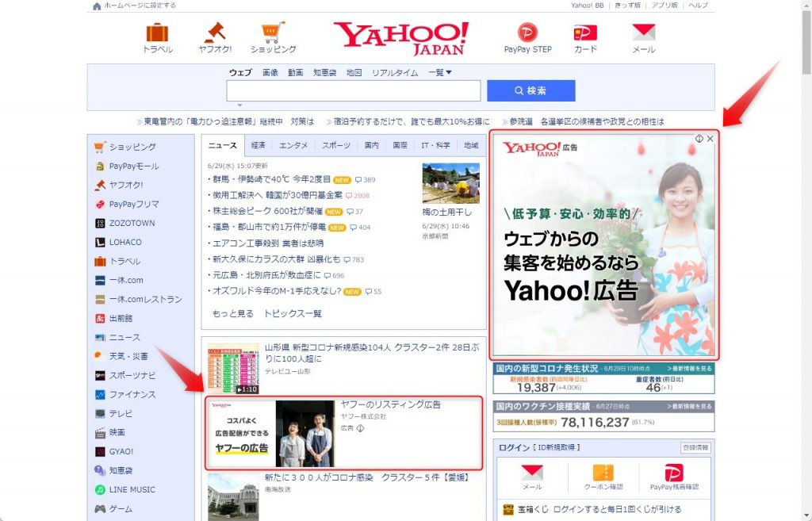Switch to the IT・科学 news tab
This screenshot has width=812, height=521.
[435, 146]
